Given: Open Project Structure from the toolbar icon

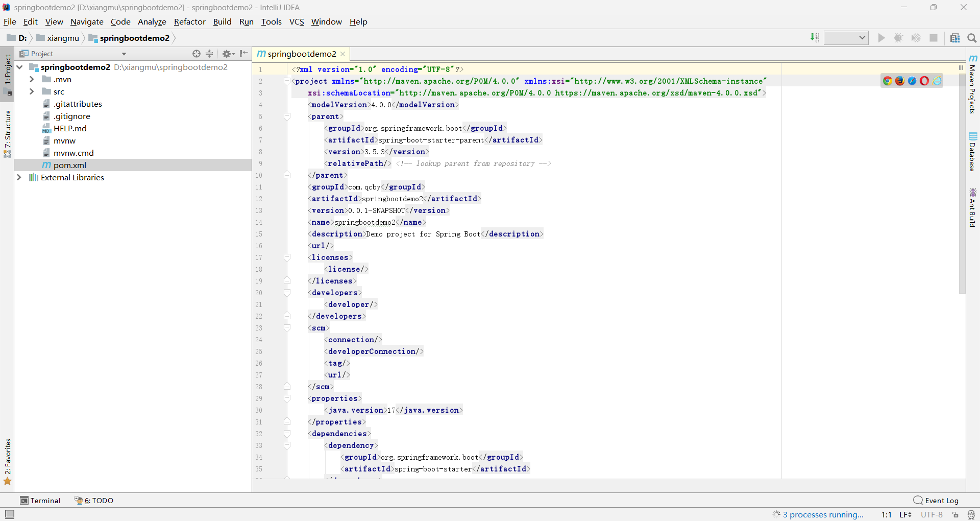Looking at the screenshot, I should 955,38.
